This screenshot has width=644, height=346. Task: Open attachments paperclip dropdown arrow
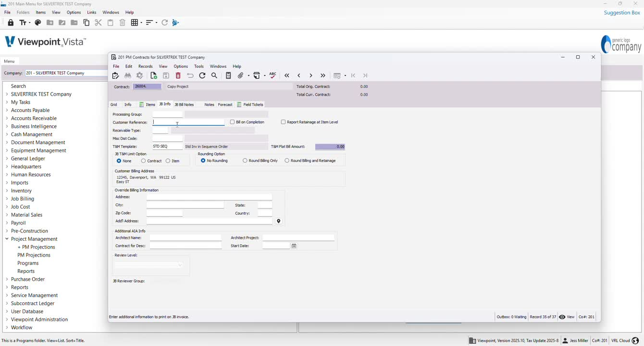click(x=248, y=75)
